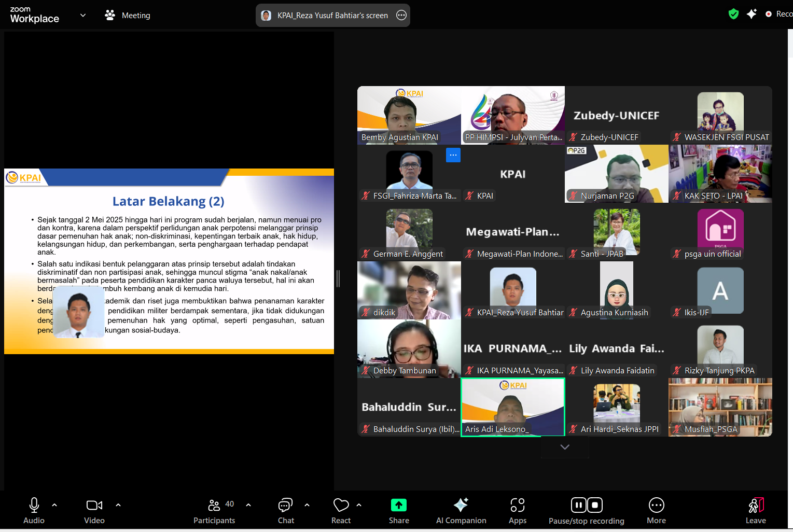Pause the recording
The height and width of the screenshot is (532, 793).
[579, 505]
